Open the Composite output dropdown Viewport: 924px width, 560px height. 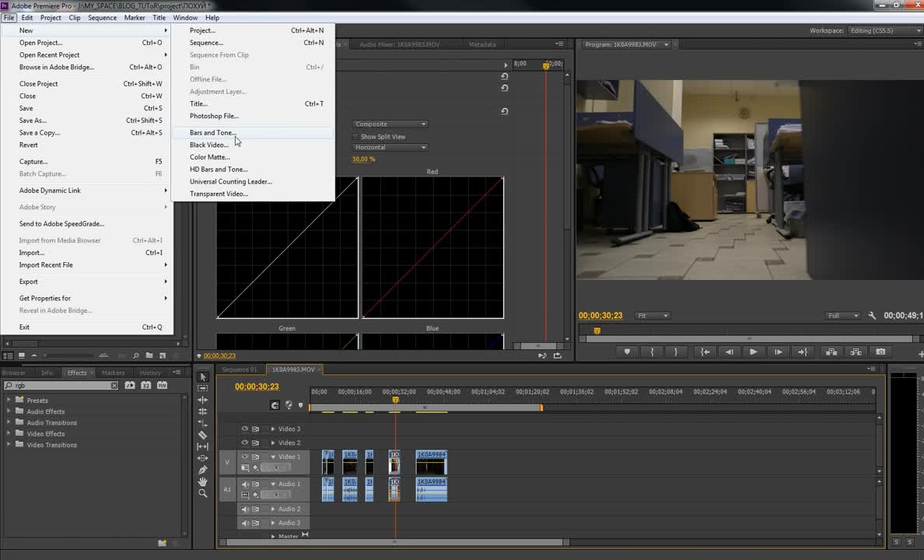click(x=390, y=124)
